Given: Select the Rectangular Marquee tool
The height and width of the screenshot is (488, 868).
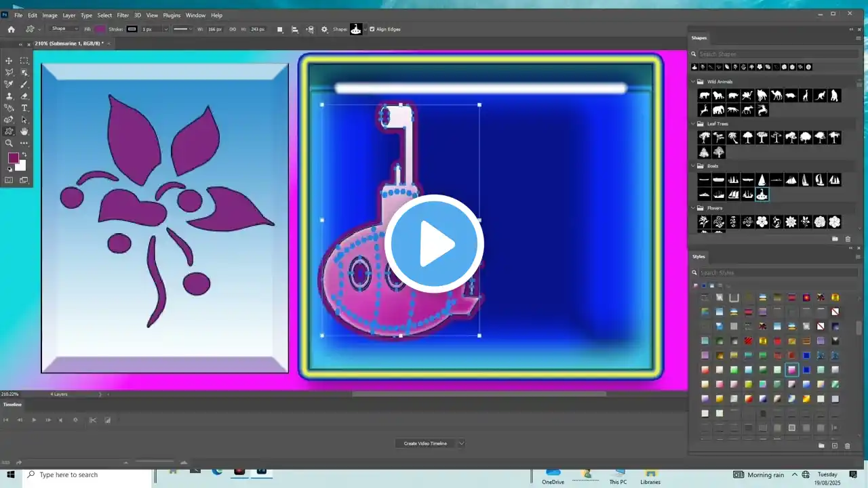Looking at the screenshot, I should (x=24, y=61).
